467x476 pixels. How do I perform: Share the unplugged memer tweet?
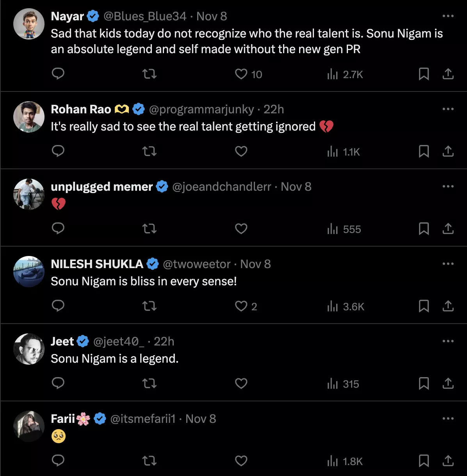[x=448, y=229]
